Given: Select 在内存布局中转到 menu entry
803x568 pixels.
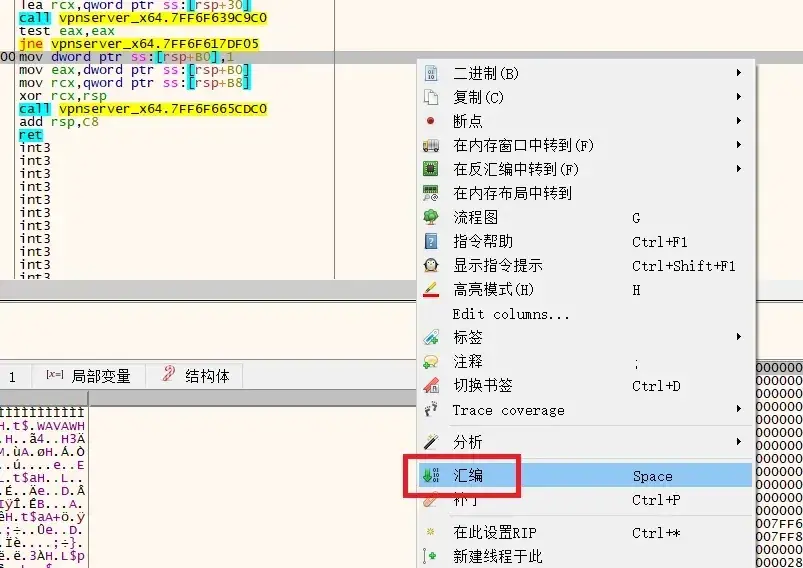Looking at the screenshot, I should (x=512, y=193).
